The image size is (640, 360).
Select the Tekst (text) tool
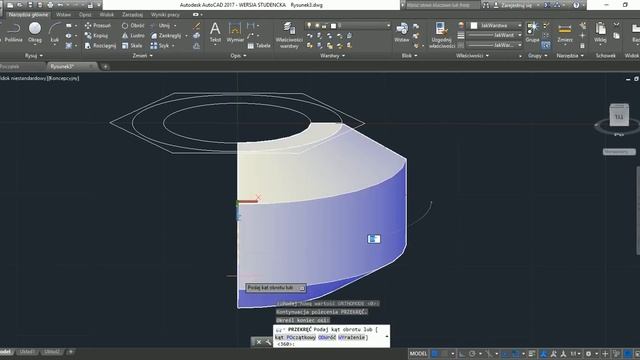(215, 33)
